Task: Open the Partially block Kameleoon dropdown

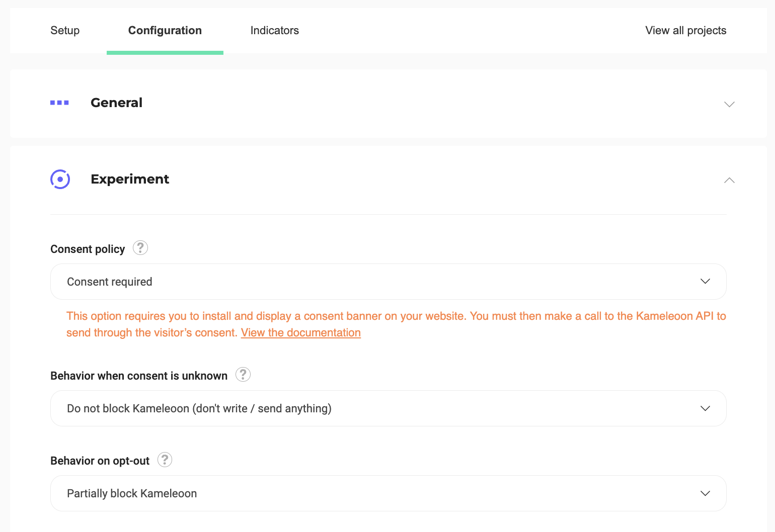Action: pyautogui.click(x=352, y=493)
